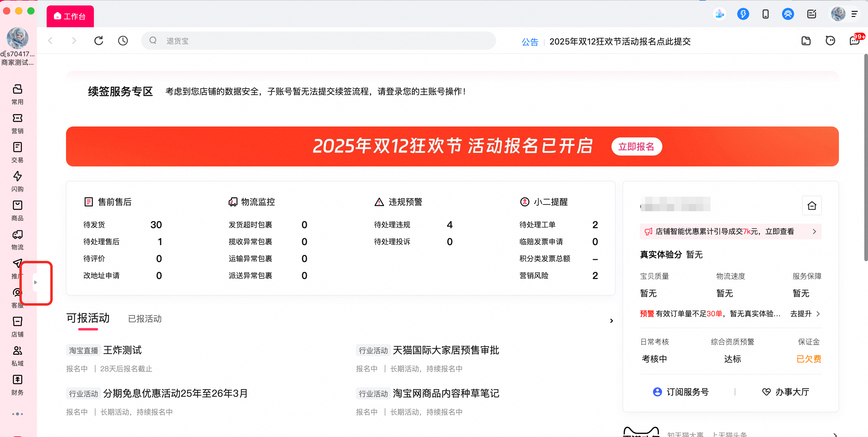868x437 pixels.
Task: Reload the page with refresh icon
Action: tap(98, 41)
